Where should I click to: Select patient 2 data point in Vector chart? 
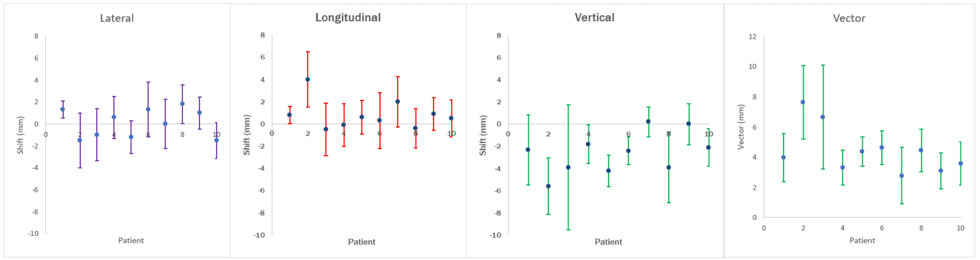coord(803,102)
